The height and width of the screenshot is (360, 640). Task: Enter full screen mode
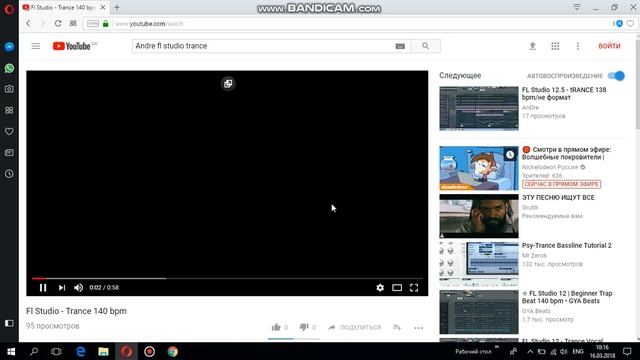pyautogui.click(x=414, y=288)
